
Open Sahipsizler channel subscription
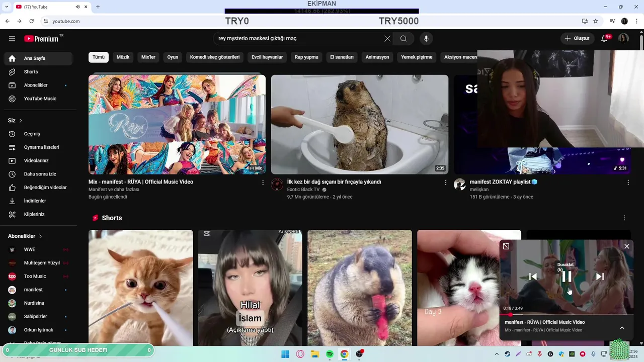[38, 317]
